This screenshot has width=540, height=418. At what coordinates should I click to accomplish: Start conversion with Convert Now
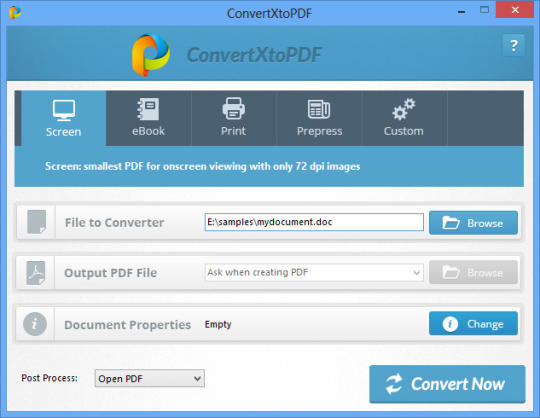coord(447,384)
